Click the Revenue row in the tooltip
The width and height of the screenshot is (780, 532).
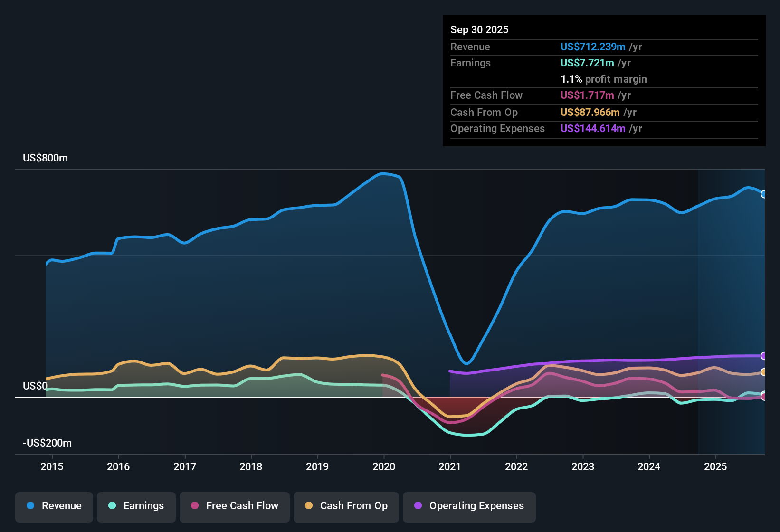click(x=603, y=47)
